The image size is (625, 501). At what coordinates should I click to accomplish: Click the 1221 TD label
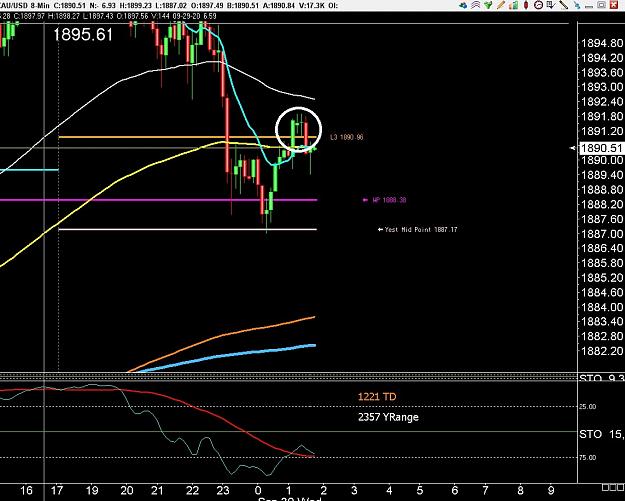point(377,397)
